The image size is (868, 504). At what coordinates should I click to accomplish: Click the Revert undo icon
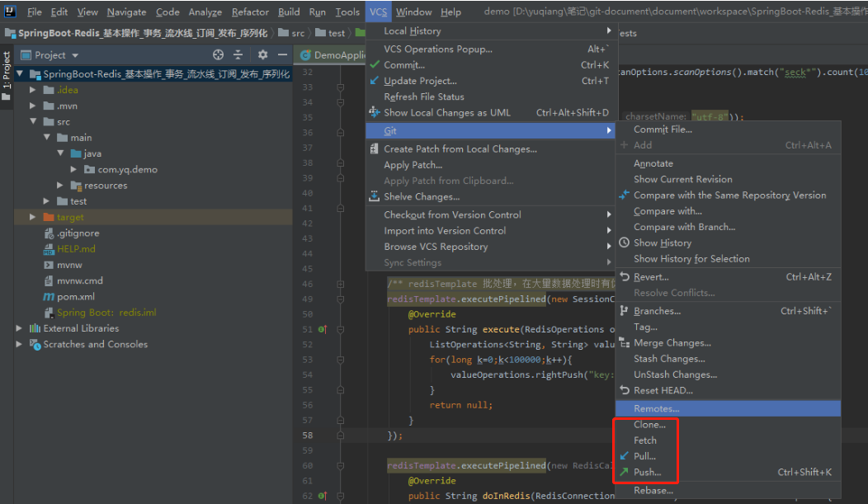[x=624, y=276]
